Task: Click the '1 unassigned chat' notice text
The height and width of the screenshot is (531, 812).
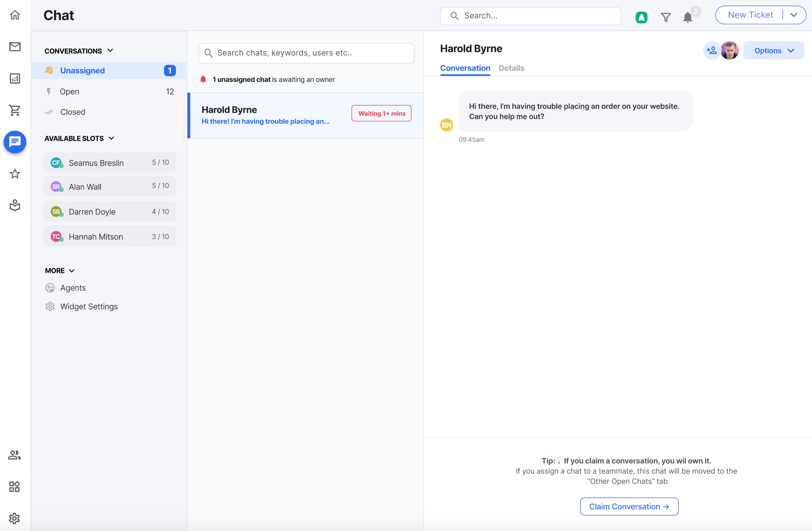Action: pyautogui.click(x=242, y=79)
